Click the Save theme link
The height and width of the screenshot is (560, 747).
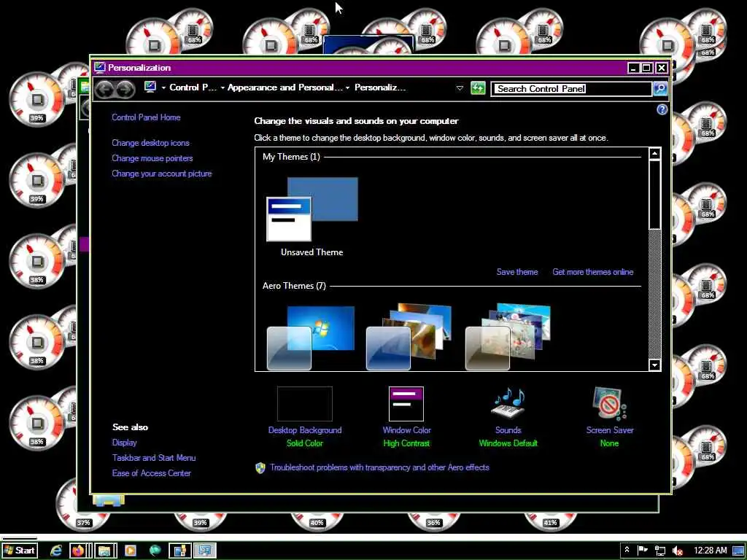point(517,272)
